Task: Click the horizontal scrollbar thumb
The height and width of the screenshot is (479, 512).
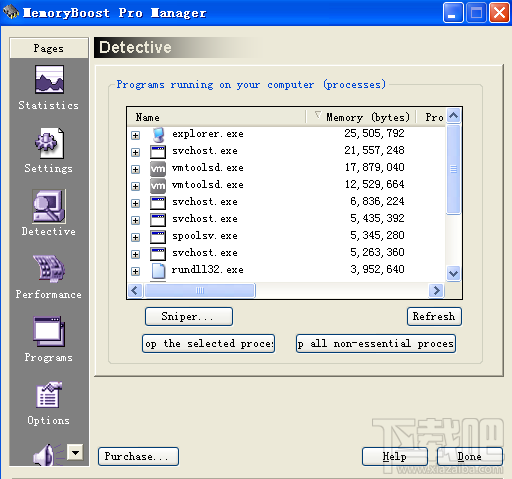Action: point(200,290)
